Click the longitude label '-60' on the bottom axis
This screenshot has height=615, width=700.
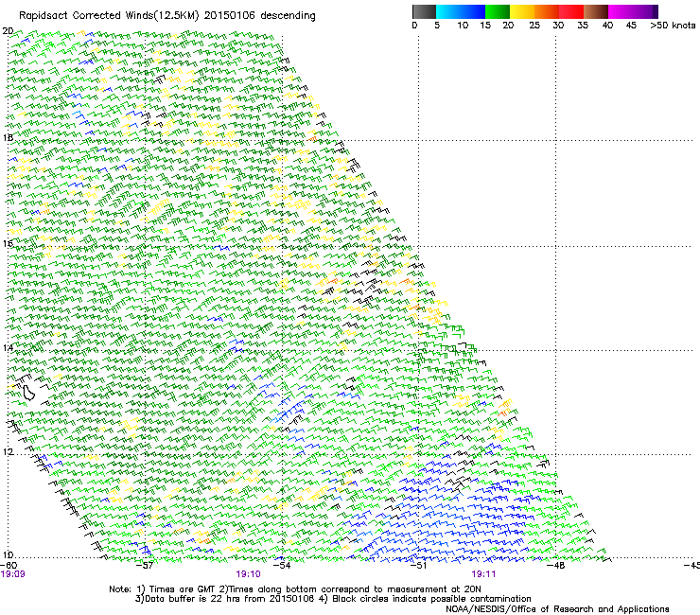pos(9,565)
